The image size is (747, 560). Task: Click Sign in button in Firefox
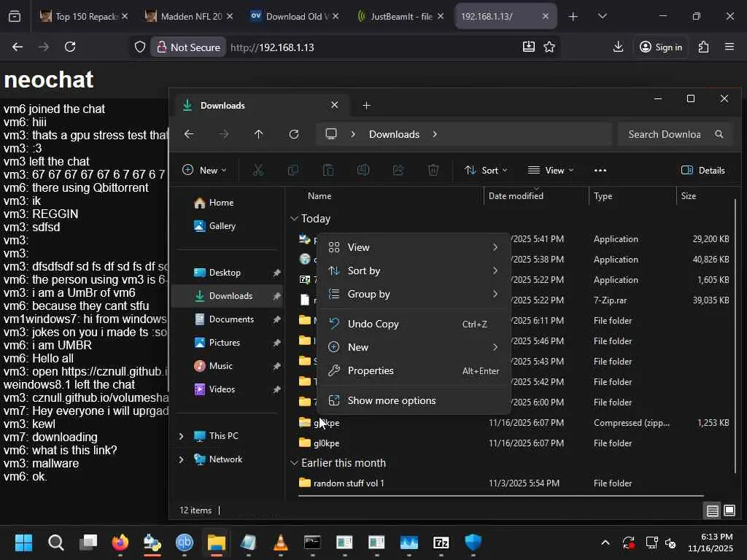(x=660, y=47)
